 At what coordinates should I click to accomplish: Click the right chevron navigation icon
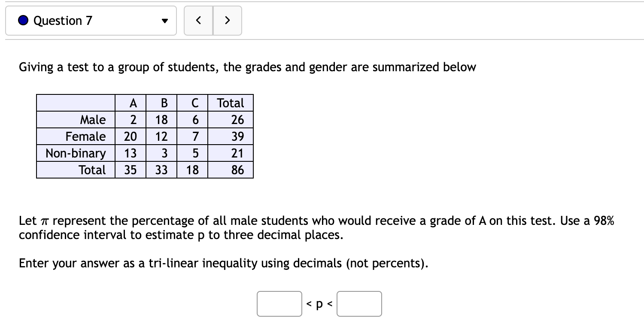pos(228,20)
